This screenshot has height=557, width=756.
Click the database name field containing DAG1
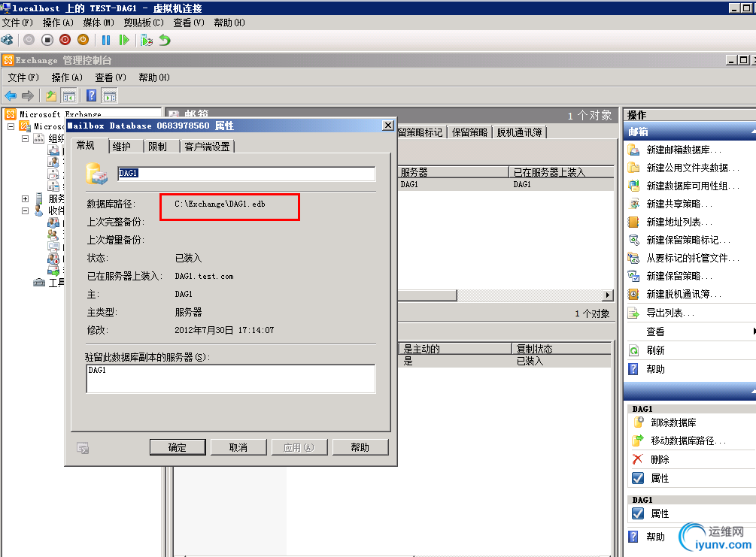(x=247, y=174)
